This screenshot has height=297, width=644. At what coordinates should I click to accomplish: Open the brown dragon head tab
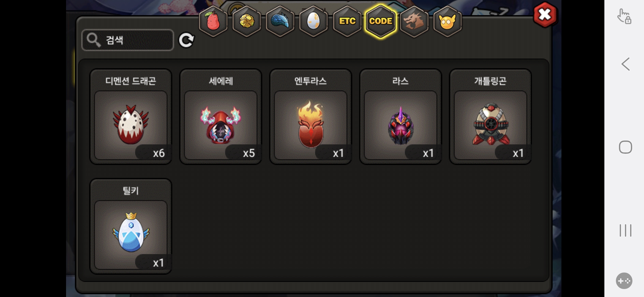(x=414, y=21)
